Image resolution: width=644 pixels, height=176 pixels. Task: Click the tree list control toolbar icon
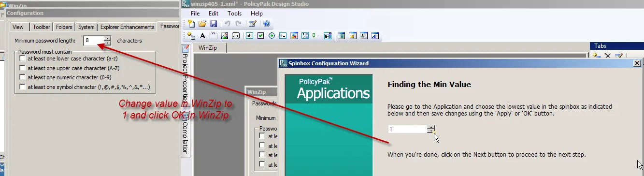click(342, 35)
